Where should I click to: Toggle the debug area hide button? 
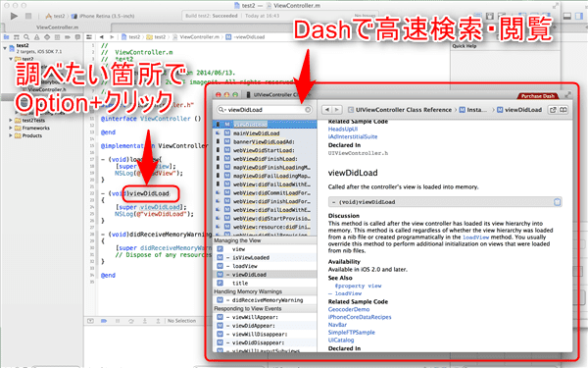(x=91, y=321)
